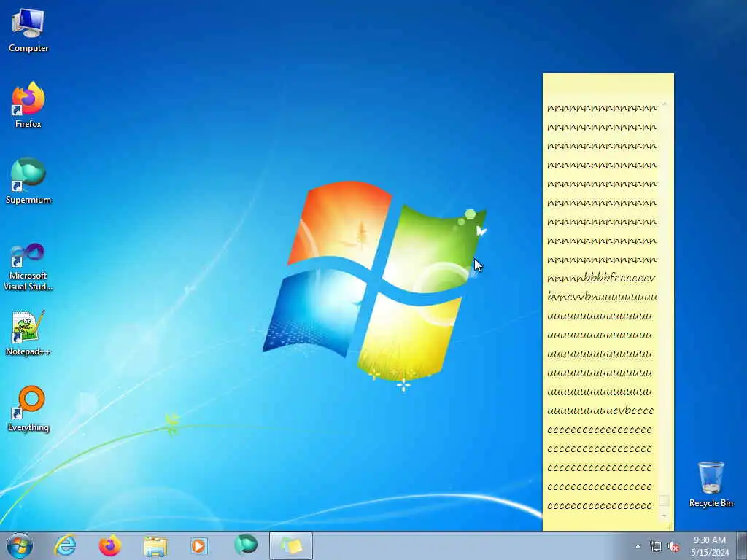Select the Microsoft Visual Studio shortcut
Viewport: 747px width, 560px height.
pyautogui.click(x=28, y=267)
